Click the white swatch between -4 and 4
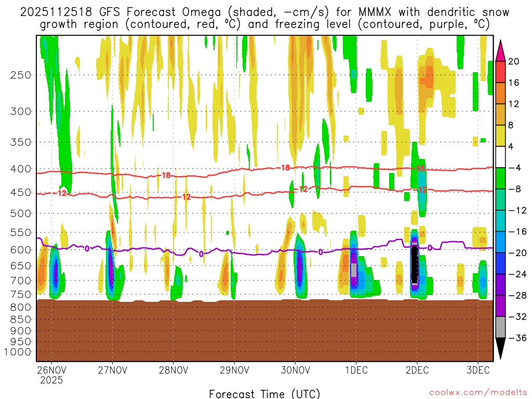 tap(500, 157)
